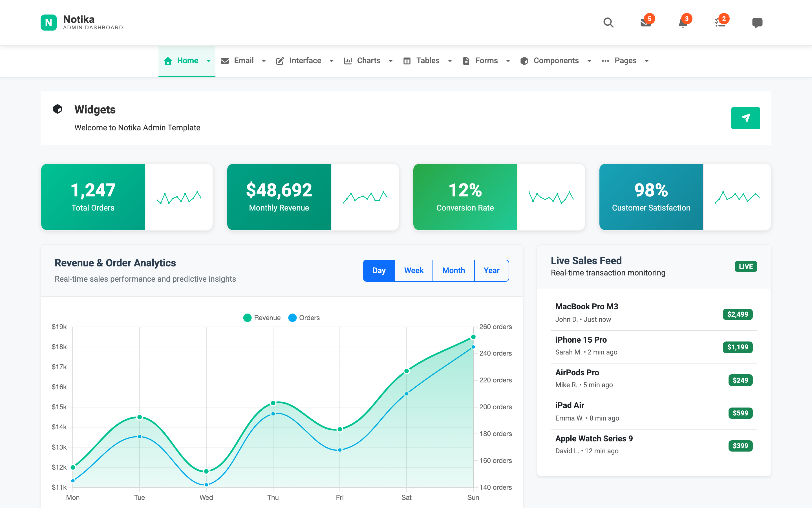The height and width of the screenshot is (508, 812).
Task: Click the Saturday revenue data point
Action: pos(406,371)
